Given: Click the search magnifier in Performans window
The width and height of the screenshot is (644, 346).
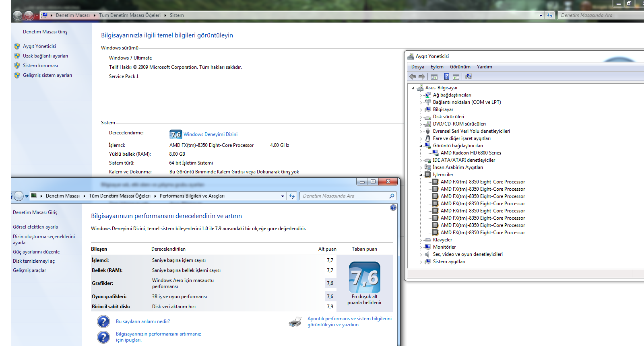Looking at the screenshot, I should click(x=392, y=196).
